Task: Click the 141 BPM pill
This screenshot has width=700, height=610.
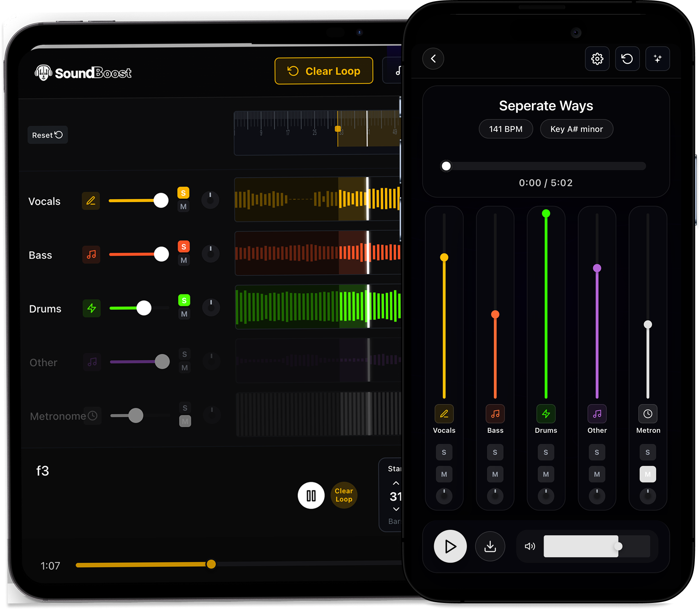Action: pos(506,129)
